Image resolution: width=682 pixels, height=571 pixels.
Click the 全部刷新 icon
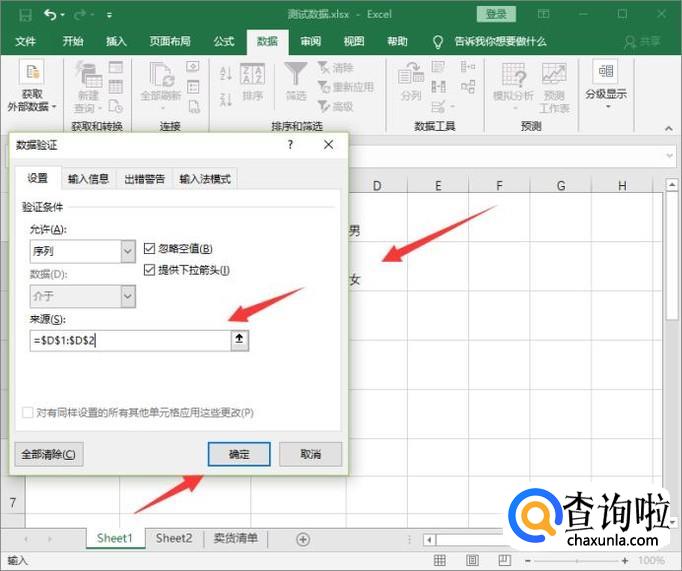[161, 74]
